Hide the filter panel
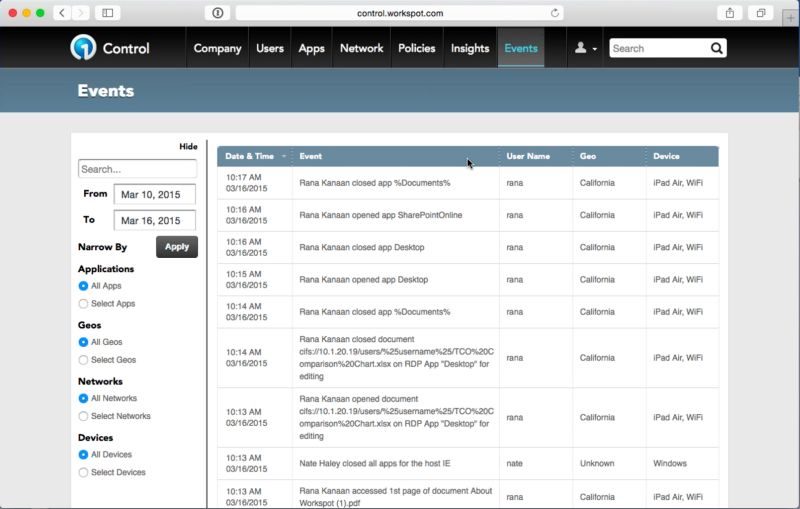Viewport: 800px width, 509px height. pos(188,146)
